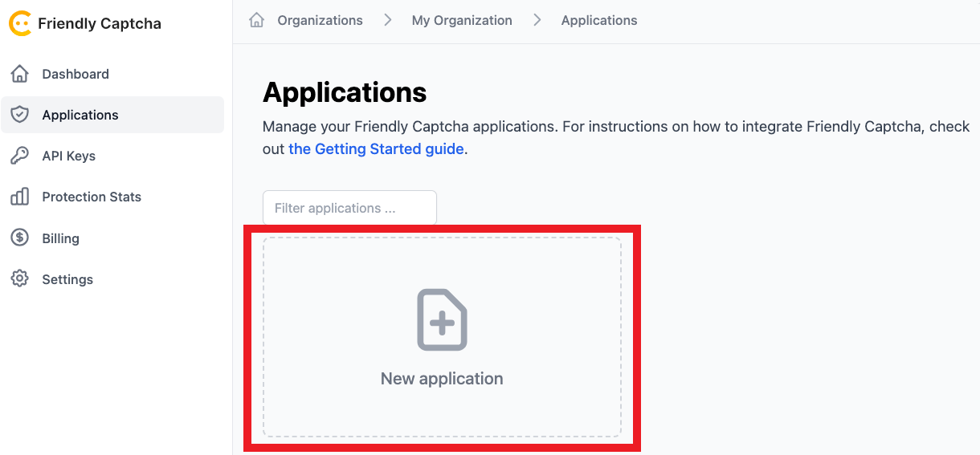The width and height of the screenshot is (980, 455).
Task: Click the Applications breadcrumb
Action: [x=599, y=20]
